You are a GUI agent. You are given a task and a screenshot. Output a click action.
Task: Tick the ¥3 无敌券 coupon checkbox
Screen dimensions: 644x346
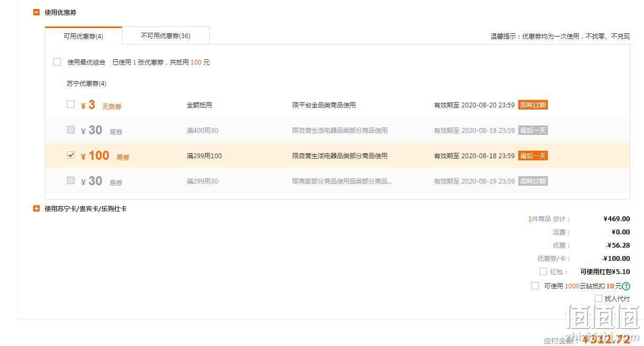coord(71,104)
